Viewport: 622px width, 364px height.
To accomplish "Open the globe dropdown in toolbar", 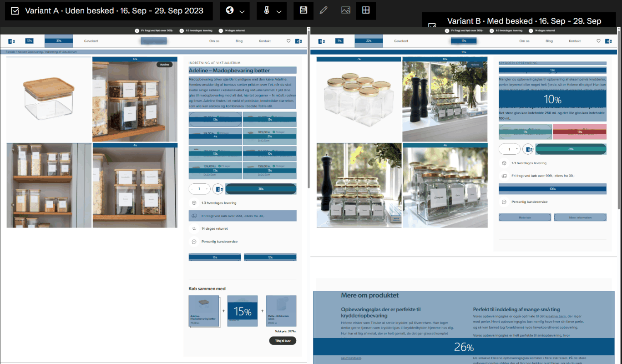I will tap(235, 10).
